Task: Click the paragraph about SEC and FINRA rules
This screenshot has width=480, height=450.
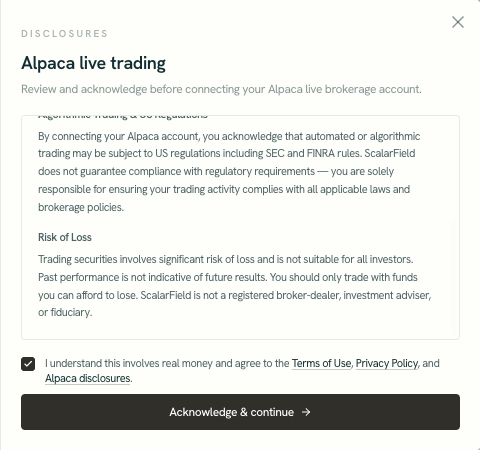Action: point(229,171)
